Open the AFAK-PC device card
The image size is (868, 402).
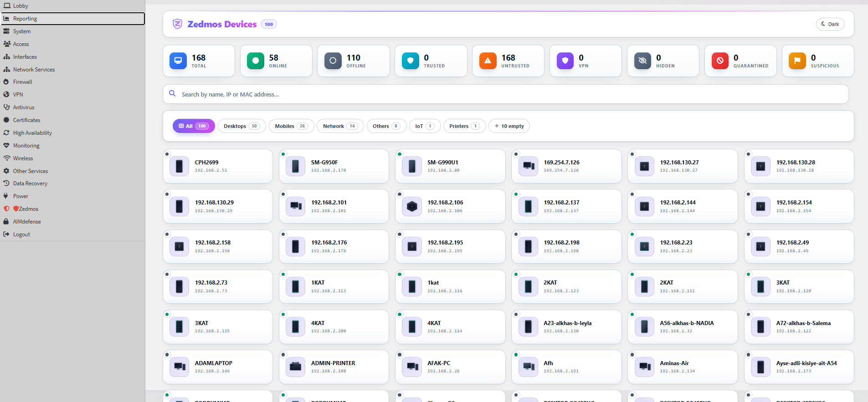click(x=450, y=367)
